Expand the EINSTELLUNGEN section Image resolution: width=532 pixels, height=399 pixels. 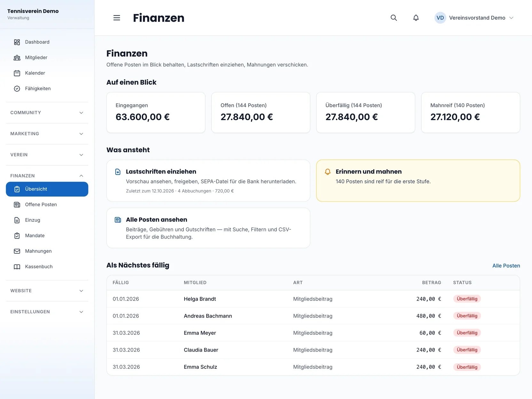47,312
